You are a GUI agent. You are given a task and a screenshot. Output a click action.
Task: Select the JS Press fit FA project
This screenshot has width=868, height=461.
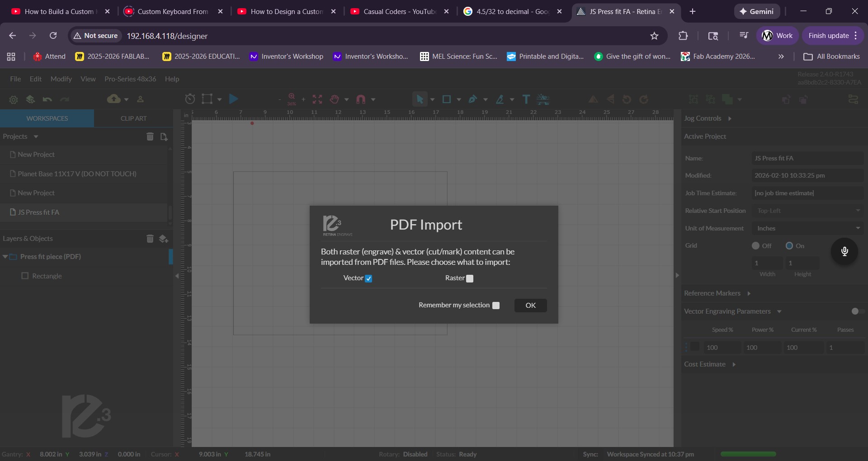coord(84,212)
